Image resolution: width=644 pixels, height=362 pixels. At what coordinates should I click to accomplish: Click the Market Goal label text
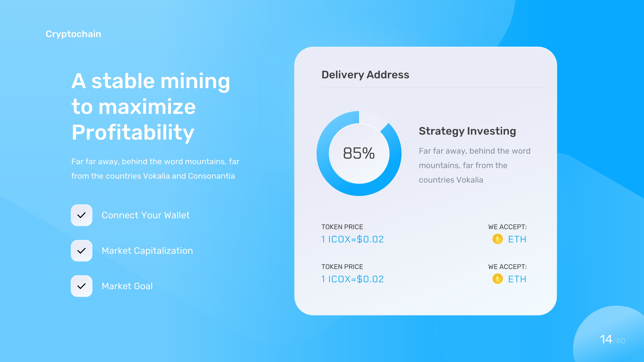click(127, 286)
